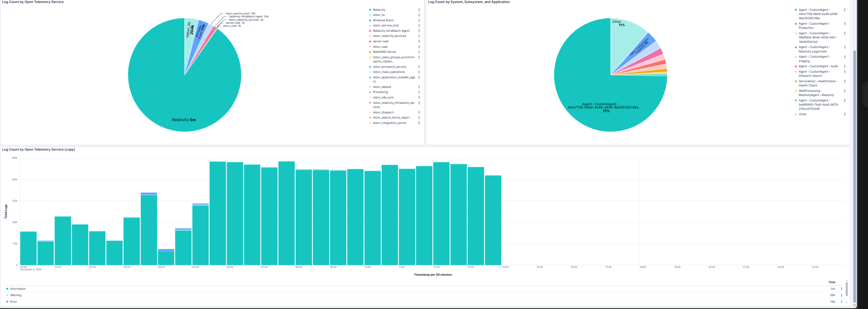Open options for relsvr_iis legend entry
This screenshot has width=868, height=309.
coord(419,15)
